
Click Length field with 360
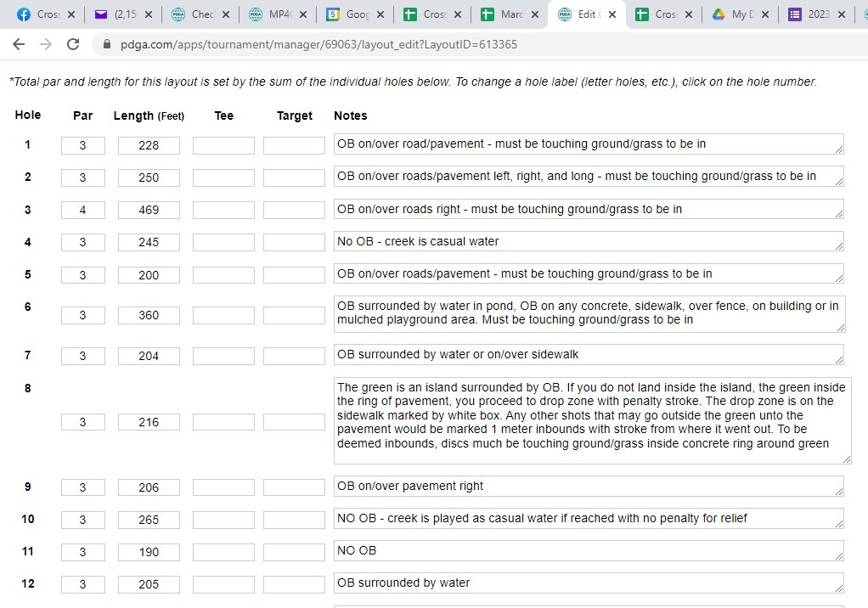tap(149, 315)
